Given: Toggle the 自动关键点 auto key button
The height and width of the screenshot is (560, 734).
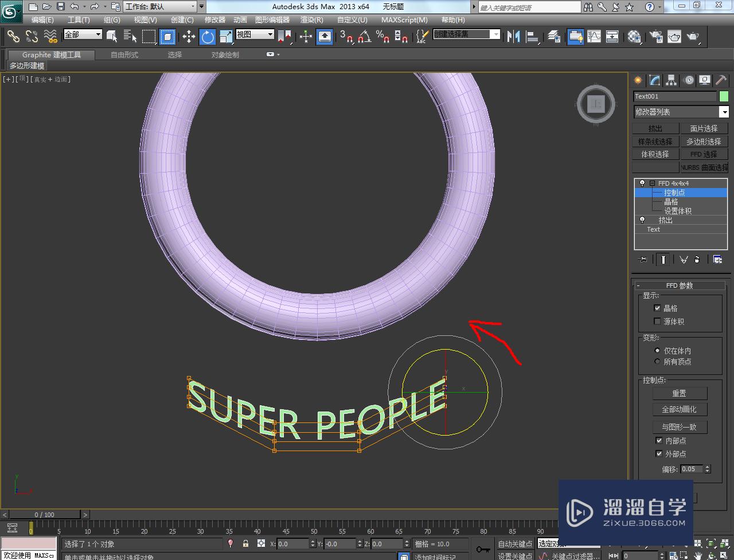Looking at the screenshot, I should pyautogui.click(x=514, y=544).
